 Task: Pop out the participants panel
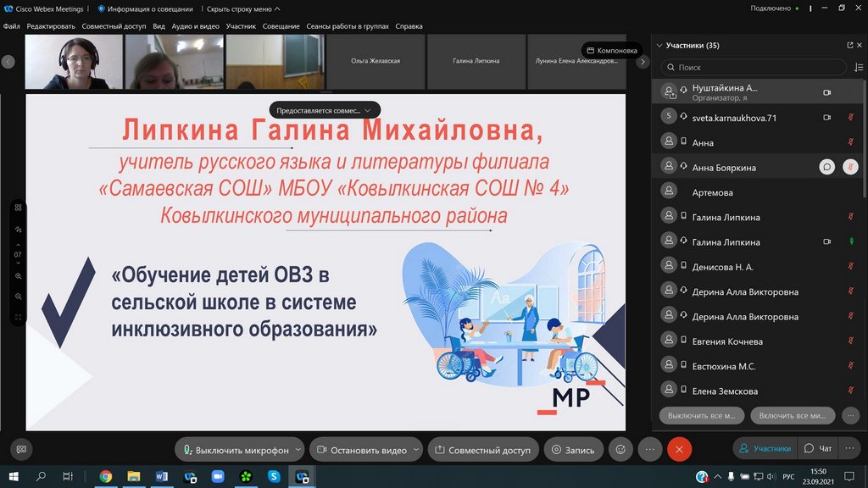(849, 46)
